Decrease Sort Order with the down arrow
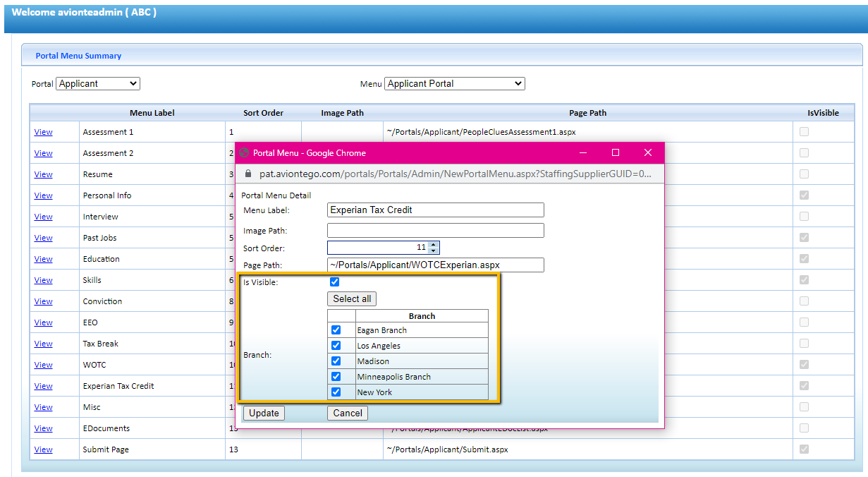 pos(434,250)
